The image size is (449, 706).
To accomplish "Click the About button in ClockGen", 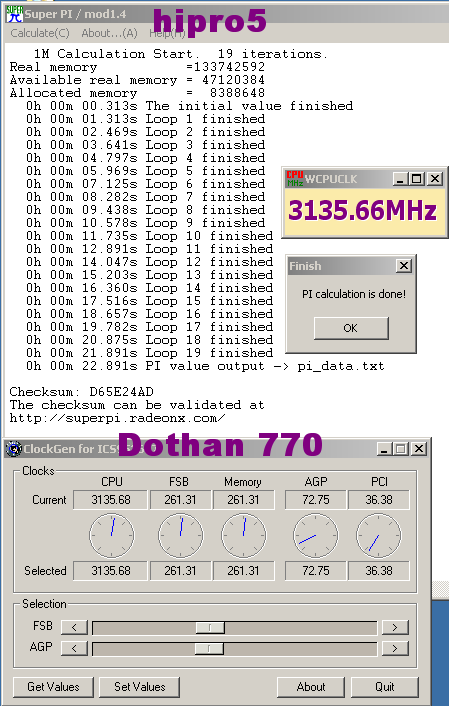I will click(x=311, y=687).
